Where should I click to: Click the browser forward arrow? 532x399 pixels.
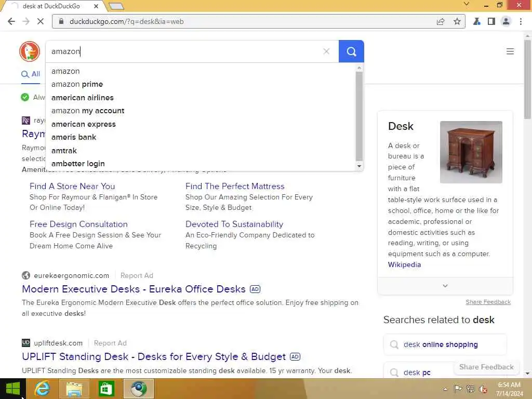pyautogui.click(x=26, y=21)
